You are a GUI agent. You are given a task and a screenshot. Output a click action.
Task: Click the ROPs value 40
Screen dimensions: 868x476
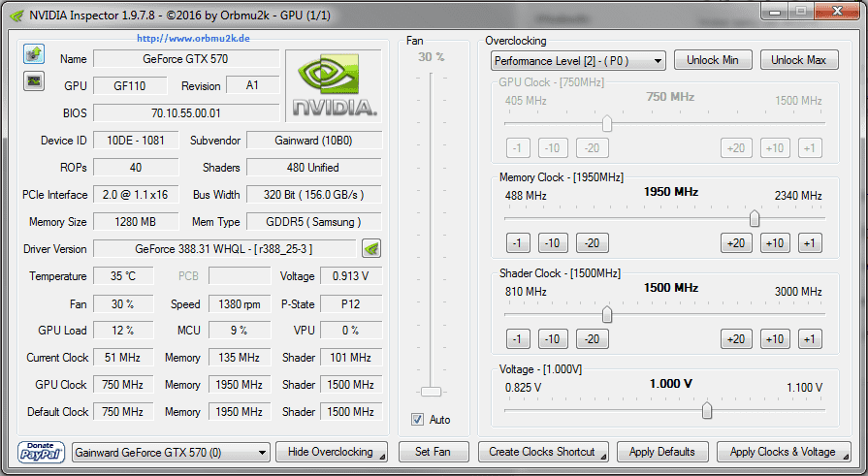[136, 167]
